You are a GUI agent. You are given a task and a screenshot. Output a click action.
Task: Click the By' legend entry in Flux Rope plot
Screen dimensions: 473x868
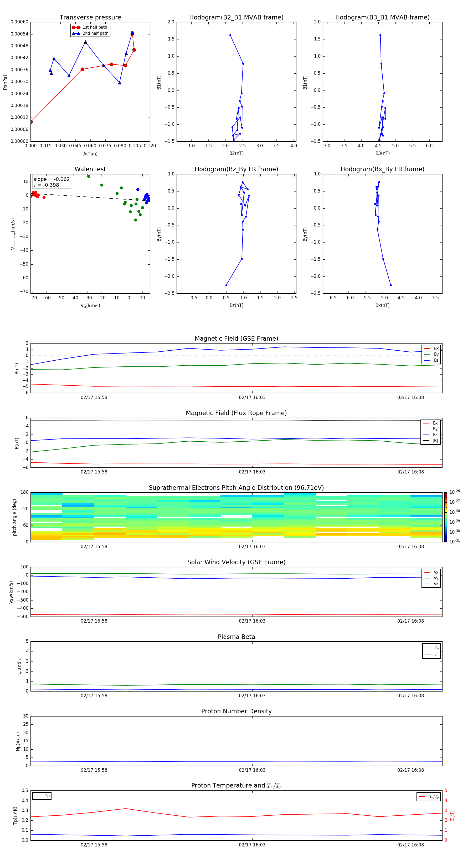(431, 429)
